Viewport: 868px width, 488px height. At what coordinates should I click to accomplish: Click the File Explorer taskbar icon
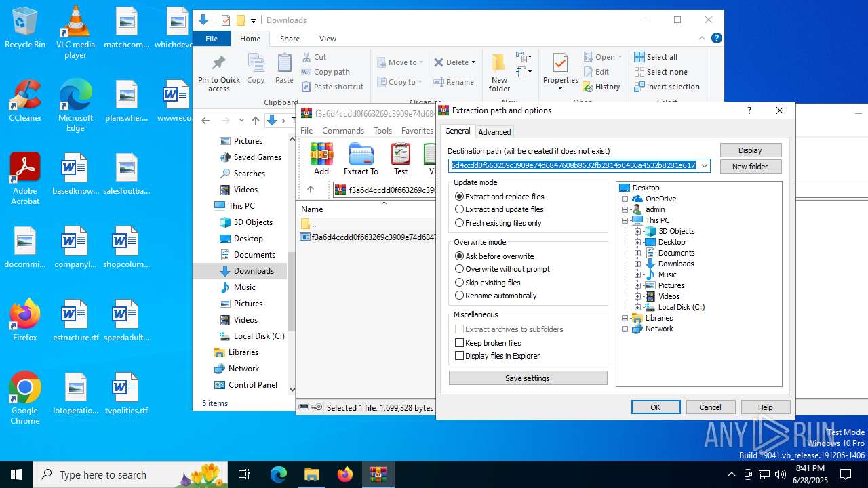pyautogui.click(x=311, y=474)
